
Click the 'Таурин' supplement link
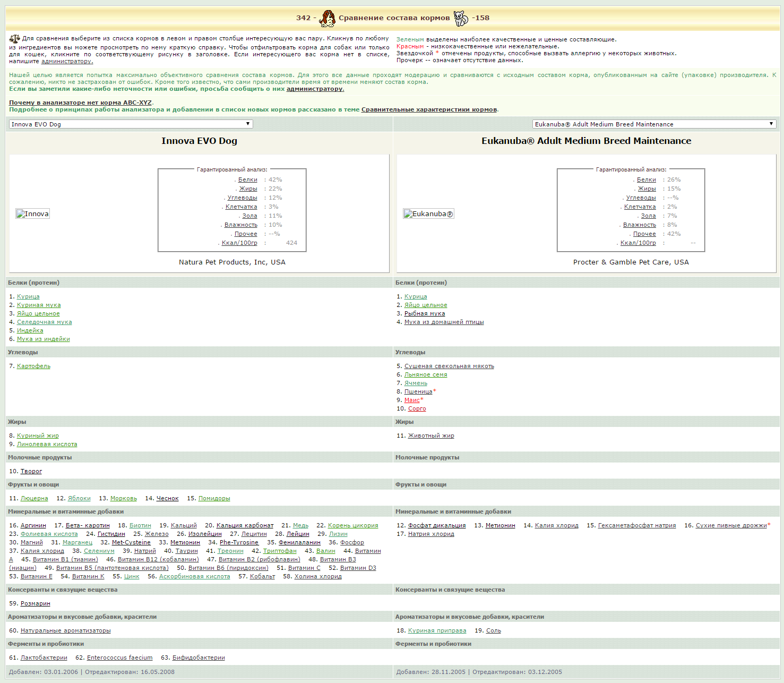click(187, 551)
